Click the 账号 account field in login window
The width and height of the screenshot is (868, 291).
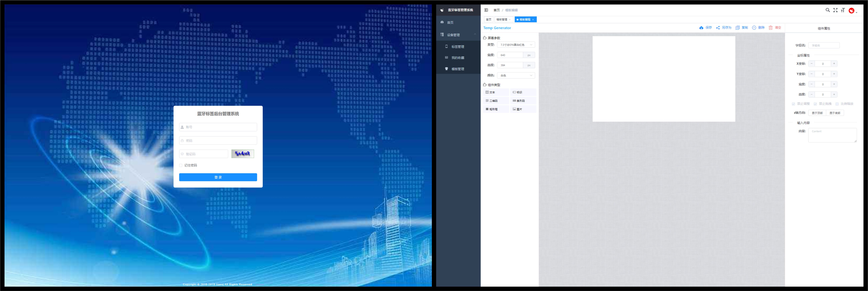click(218, 127)
